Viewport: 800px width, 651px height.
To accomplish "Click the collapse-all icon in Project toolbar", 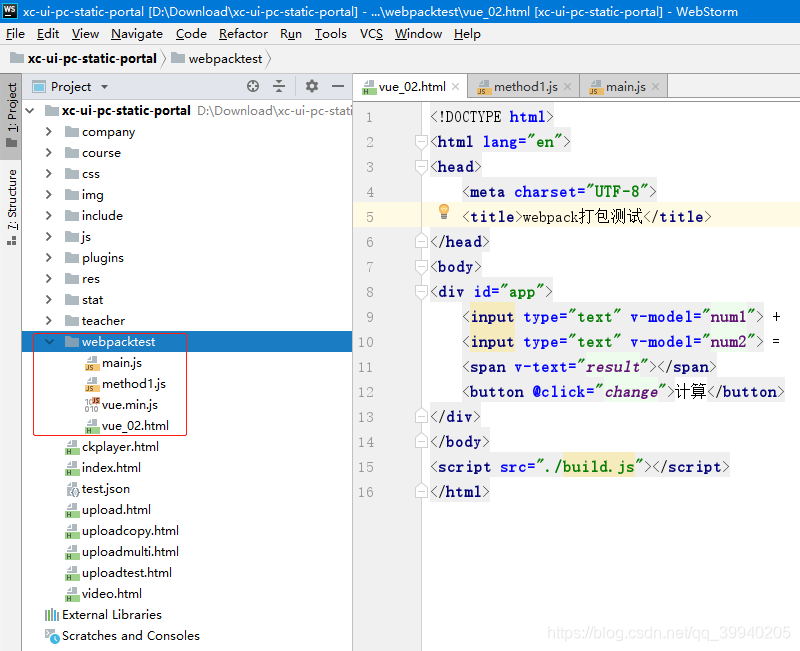I will [280, 86].
